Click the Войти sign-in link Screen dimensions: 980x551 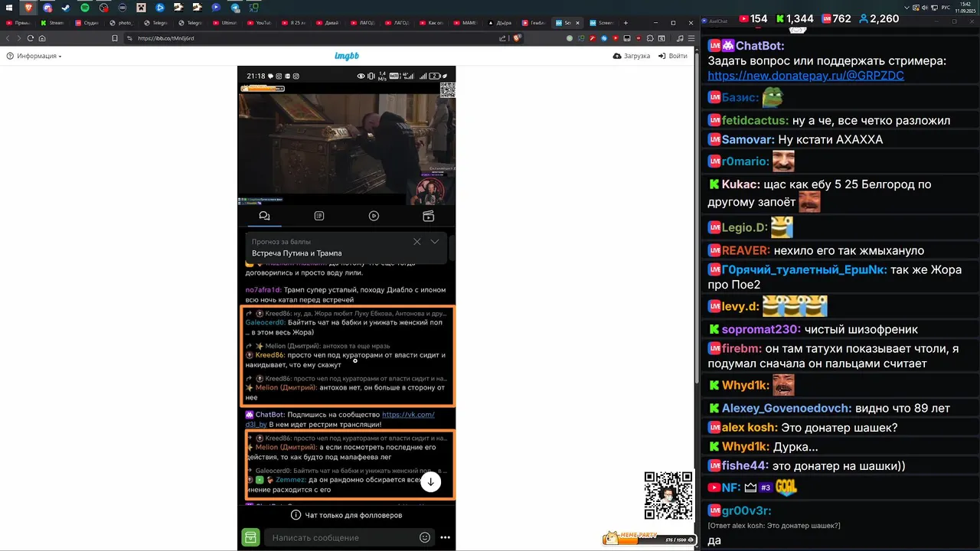coord(673,56)
